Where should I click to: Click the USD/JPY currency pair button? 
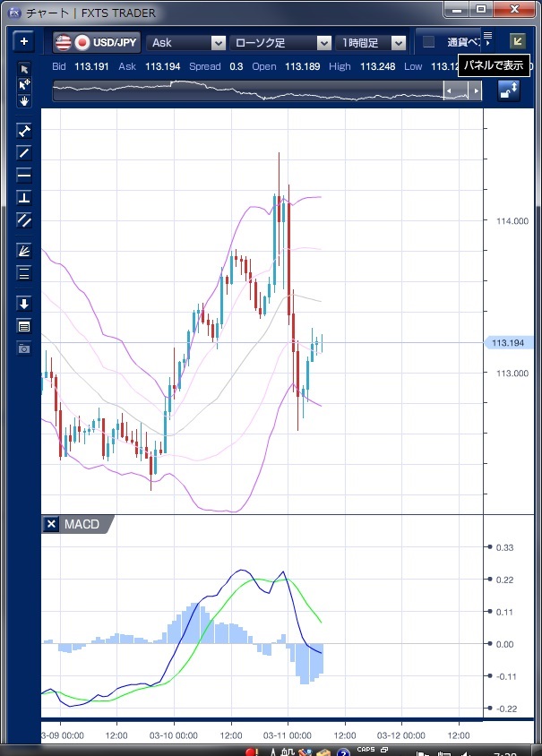point(96,42)
